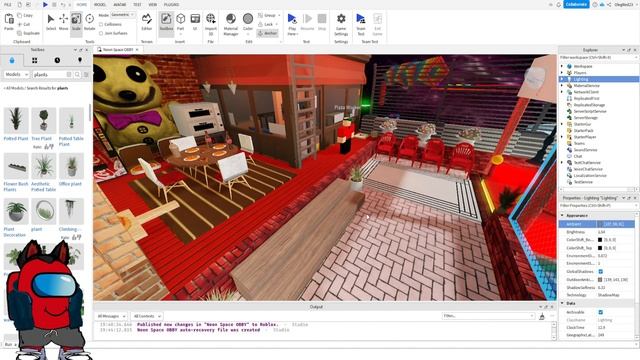This screenshot has width=640, height=360.
Task: Open the Toolbox Marketplace tab icon
Action: (x=12, y=60)
